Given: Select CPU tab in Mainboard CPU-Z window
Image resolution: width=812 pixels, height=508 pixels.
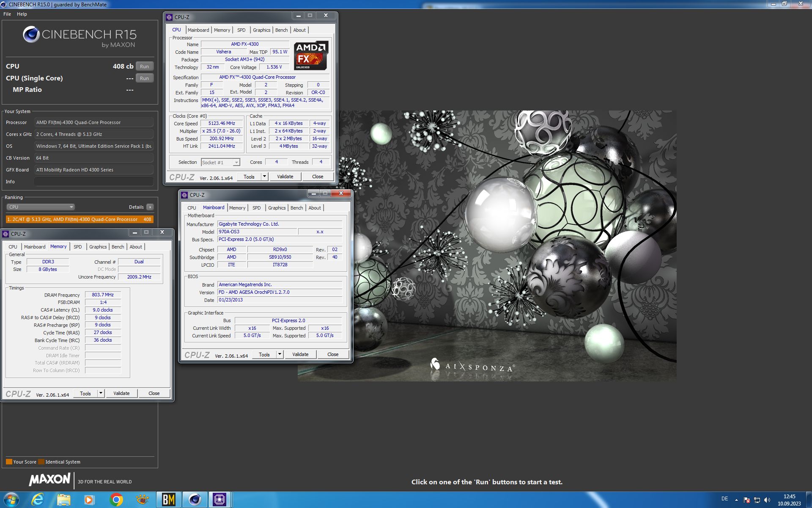Looking at the screenshot, I should [x=192, y=208].
